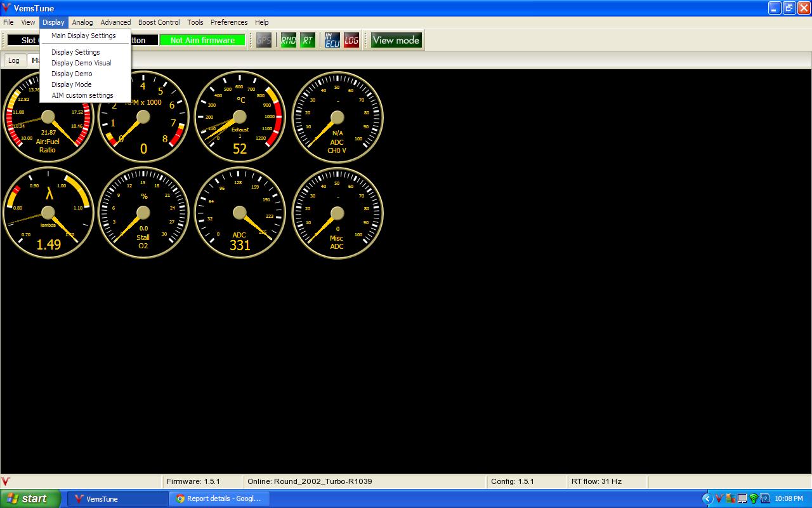The width and height of the screenshot is (812, 508).
Task: Click the RPM x 1000 gauge
Action: [x=143, y=117]
